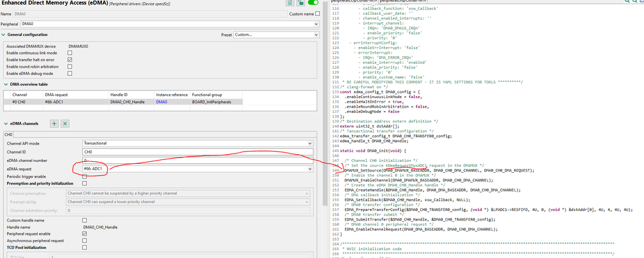The height and width of the screenshot is (258, 644).
Task: Enable continuous link mode checkbox
Action: [x=70, y=53]
